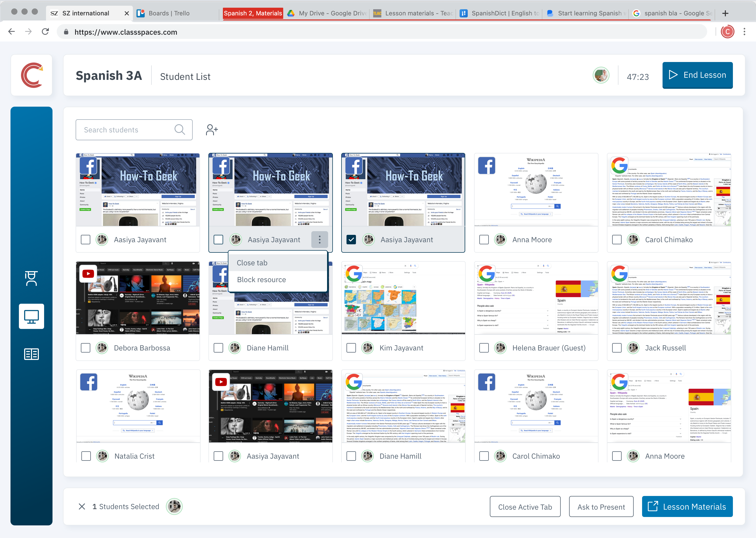Click the ClassSpaces logo in the sidebar
Screen dimensions: 756x538
(31, 75)
